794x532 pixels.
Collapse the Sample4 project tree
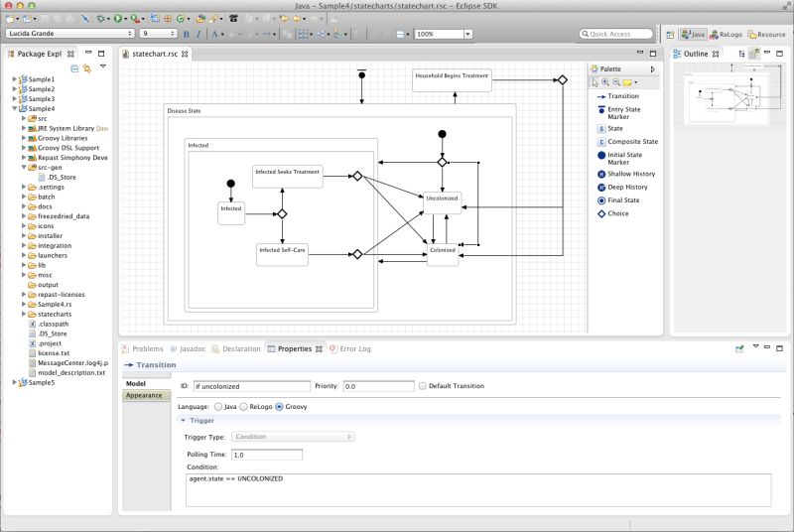[x=14, y=108]
